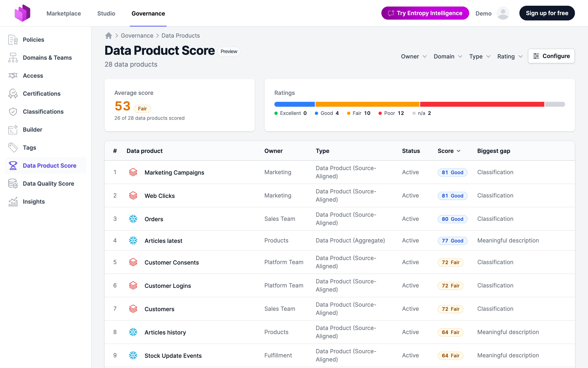
Task: Click the Certifications badge icon
Action: [x=13, y=94]
